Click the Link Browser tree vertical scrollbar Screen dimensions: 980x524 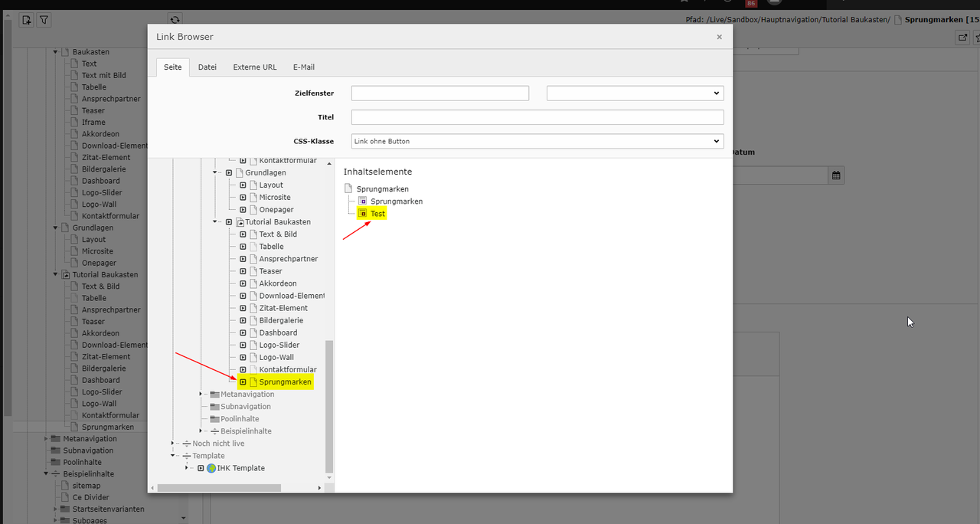(330, 406)
